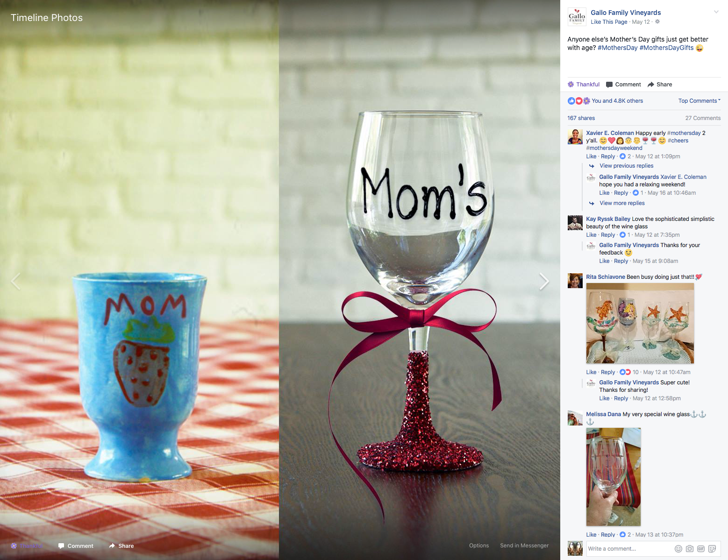Insert emoji in comment box
This screenshot has width=728, height=560.
pos(678,549)
